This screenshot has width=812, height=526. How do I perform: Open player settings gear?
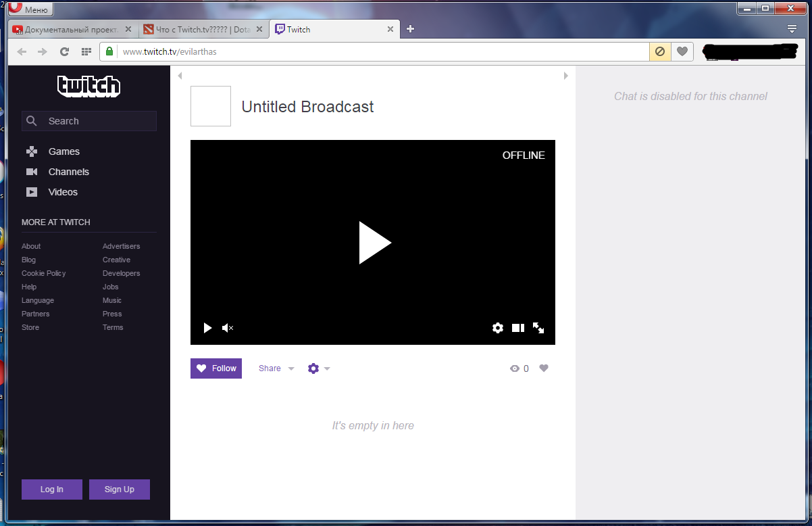tap(498, 328)
